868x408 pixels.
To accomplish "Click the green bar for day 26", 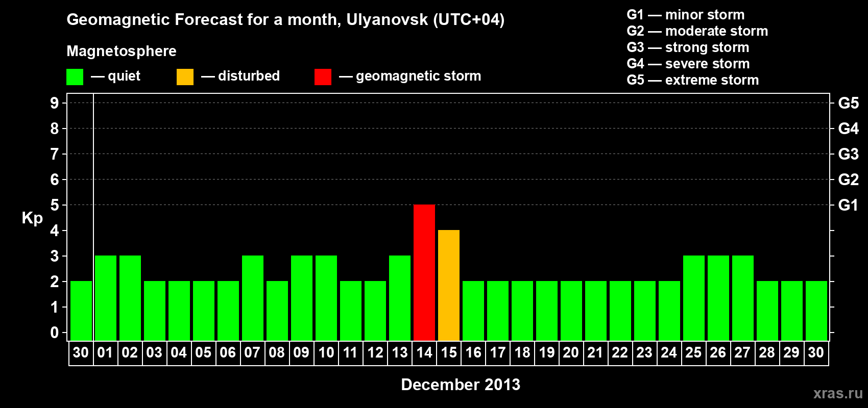I will (718, 298).
